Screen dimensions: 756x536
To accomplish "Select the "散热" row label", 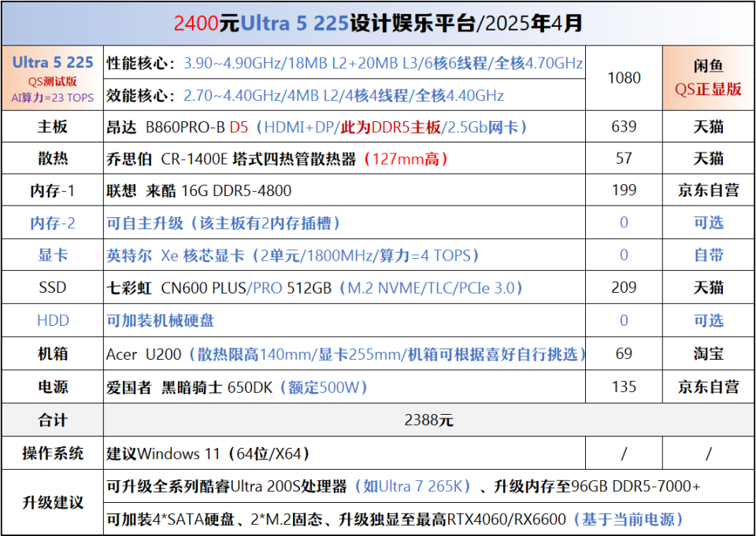I will click(53, 158).
